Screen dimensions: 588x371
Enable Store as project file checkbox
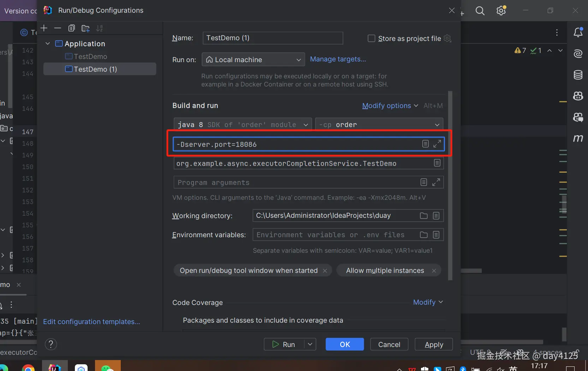(x=372, y=38)
